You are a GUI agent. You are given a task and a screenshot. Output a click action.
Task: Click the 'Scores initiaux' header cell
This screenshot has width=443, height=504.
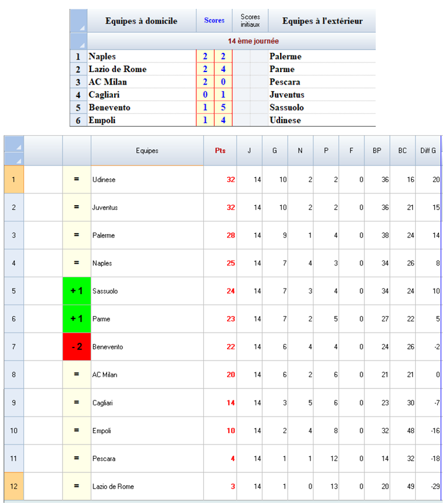point(250,21)
